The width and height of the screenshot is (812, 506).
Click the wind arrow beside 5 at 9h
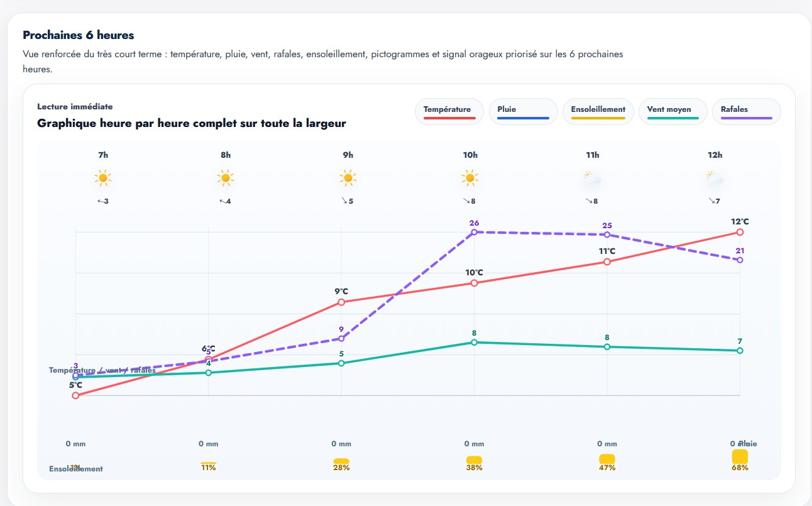[344, 201]
